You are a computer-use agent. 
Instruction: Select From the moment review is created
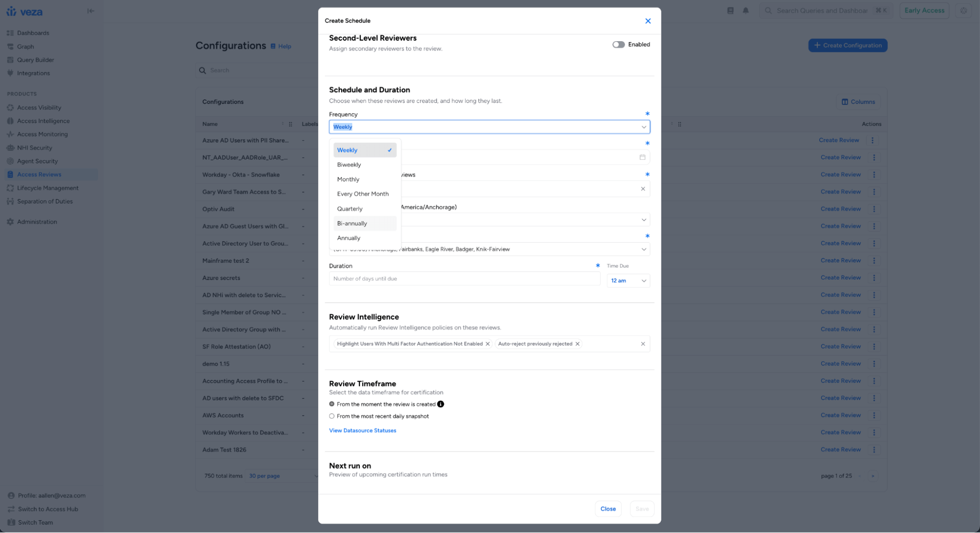point(332,404)
